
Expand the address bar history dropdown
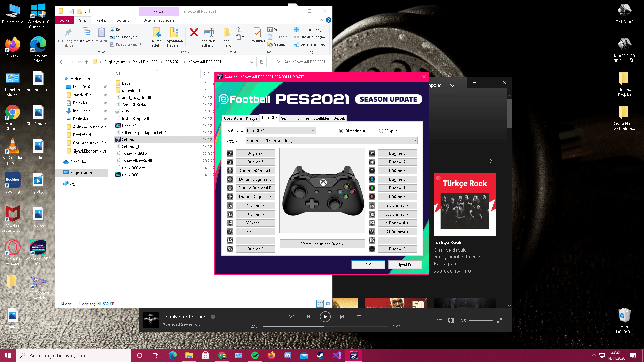coord(251,62)
